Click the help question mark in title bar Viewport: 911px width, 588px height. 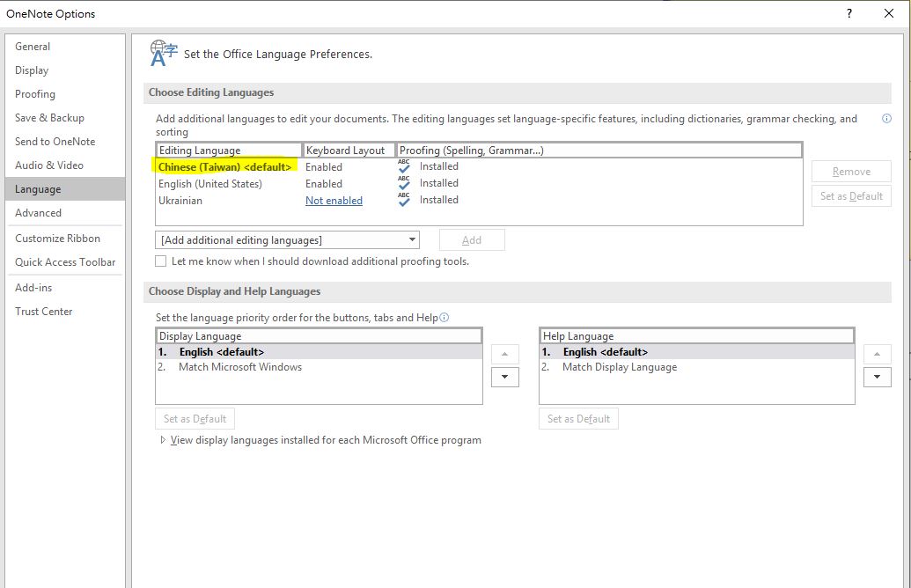pyautogui.click(x=849, y=13)
